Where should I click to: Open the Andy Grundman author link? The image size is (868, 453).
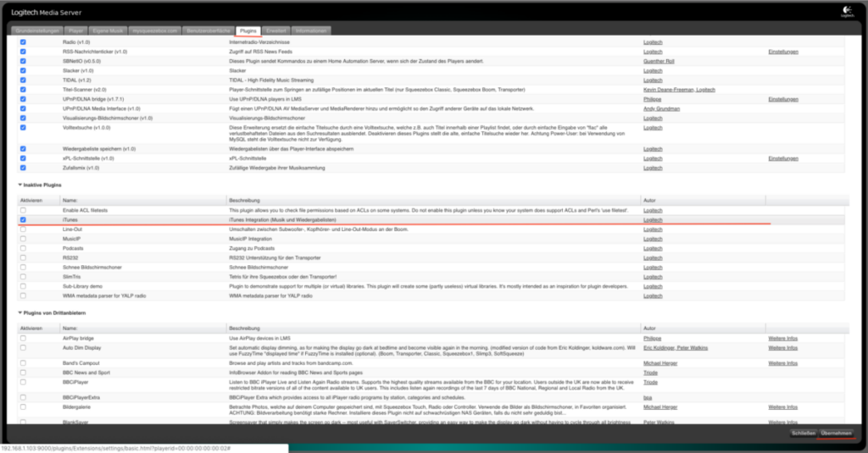[661, 109]
